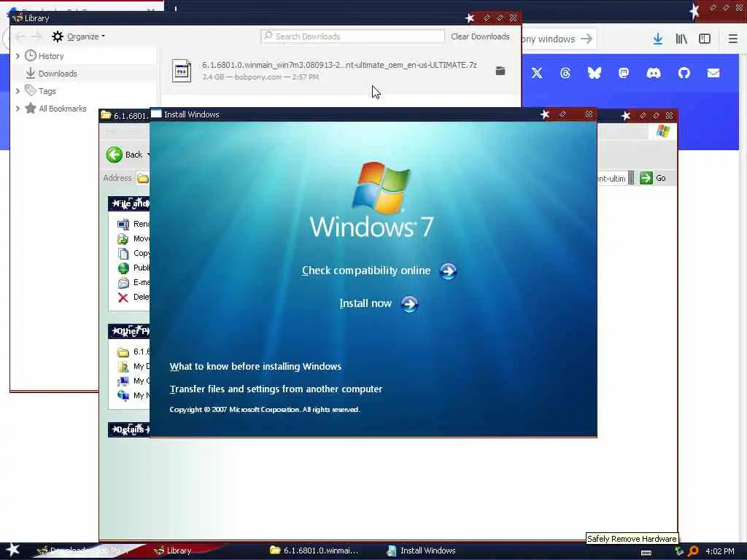Click the Install now text link

click(x=365, y=303)
